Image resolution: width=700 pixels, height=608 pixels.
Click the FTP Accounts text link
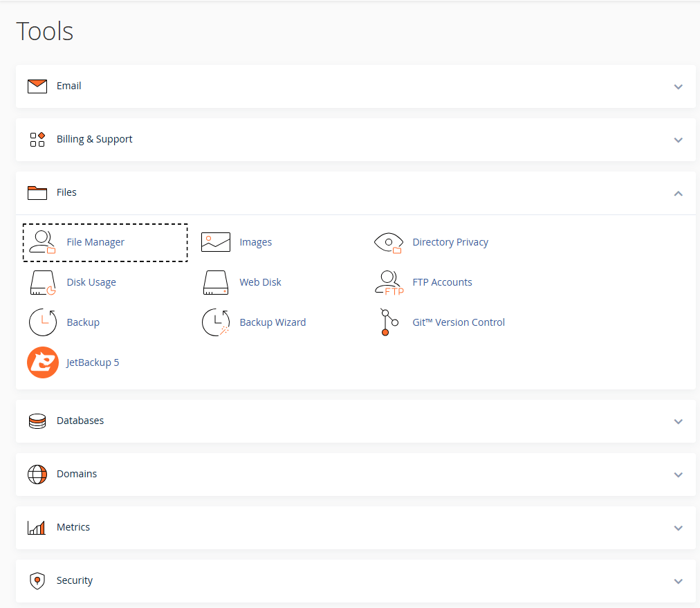click(x=442, y=282)
